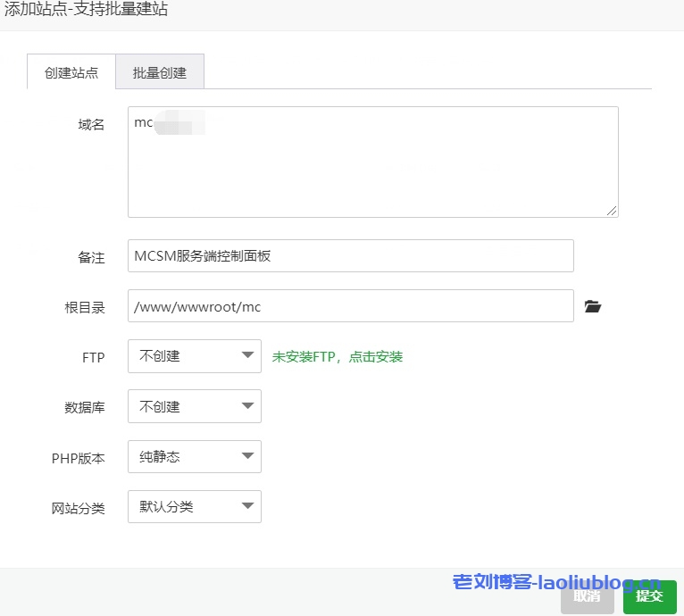This screenshot has height=616, width=684.
Task: Open the 数据库 dropdown
Action: [195, 406]
